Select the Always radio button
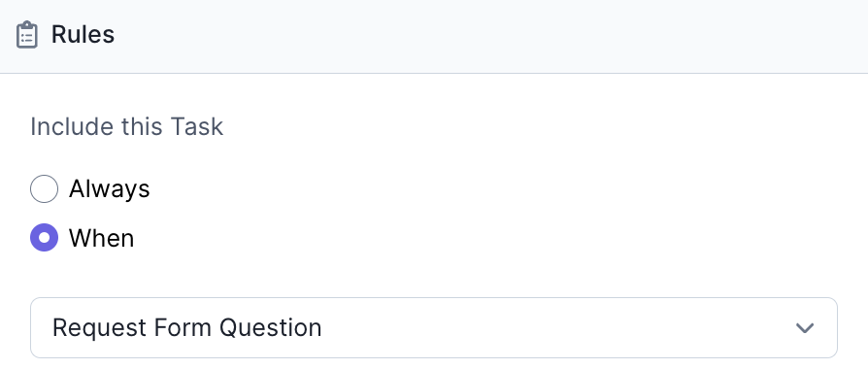Viewport: 868px width, 369px height. (45, 189)
